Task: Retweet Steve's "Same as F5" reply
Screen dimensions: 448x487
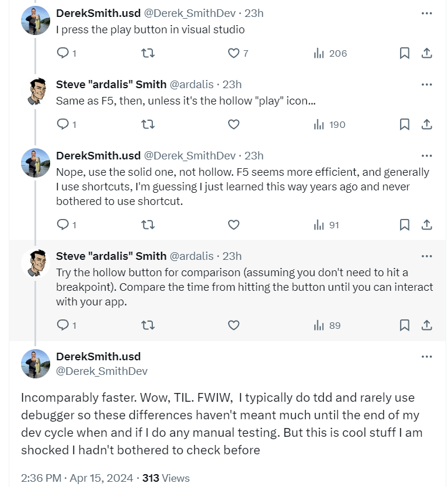Action: [148, 124]
